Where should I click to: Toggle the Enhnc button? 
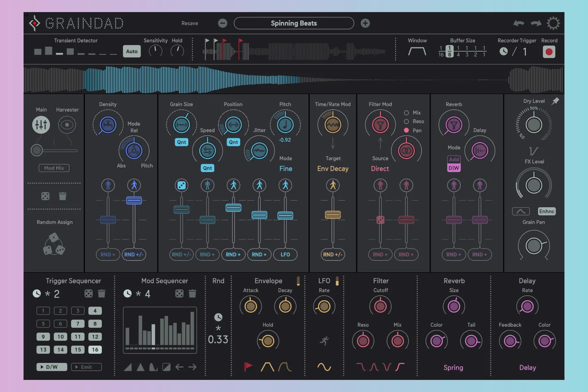coord(547,211)
